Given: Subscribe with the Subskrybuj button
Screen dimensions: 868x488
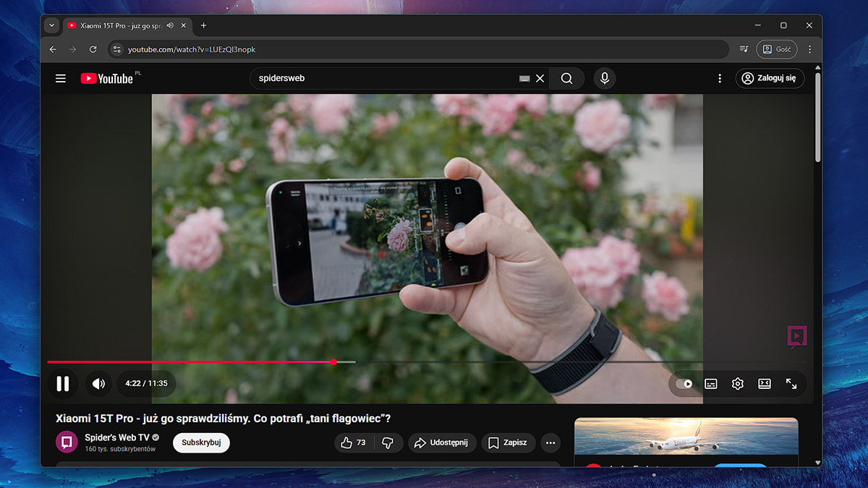Looking at the screenshot, I should point(201,442).
